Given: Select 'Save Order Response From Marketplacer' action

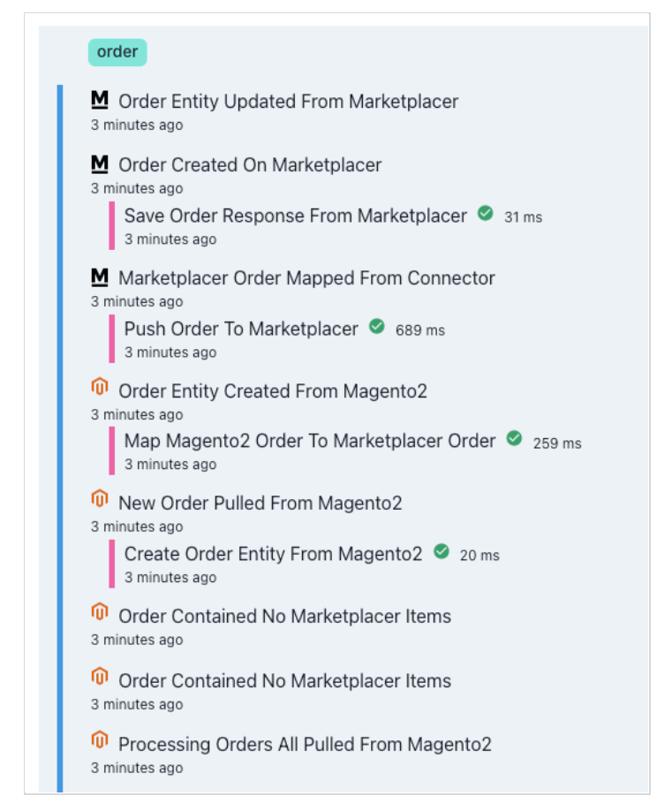Looking at the screenshot, I should click(295, 216).
